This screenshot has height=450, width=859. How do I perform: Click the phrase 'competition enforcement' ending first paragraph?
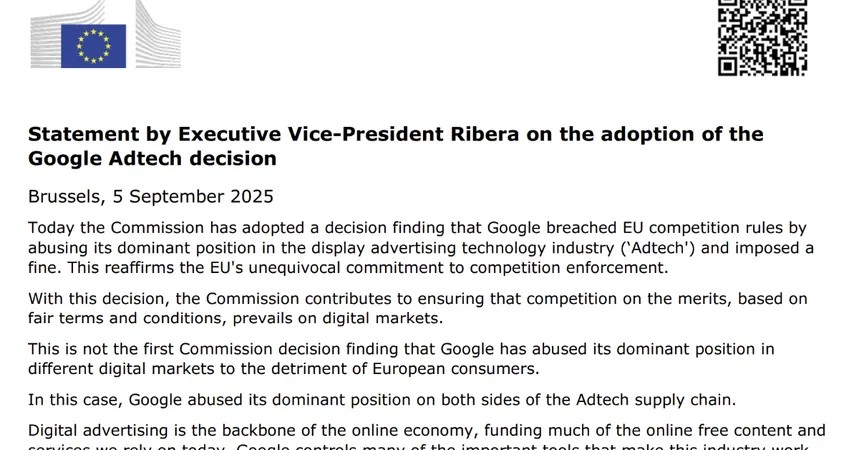569,267
